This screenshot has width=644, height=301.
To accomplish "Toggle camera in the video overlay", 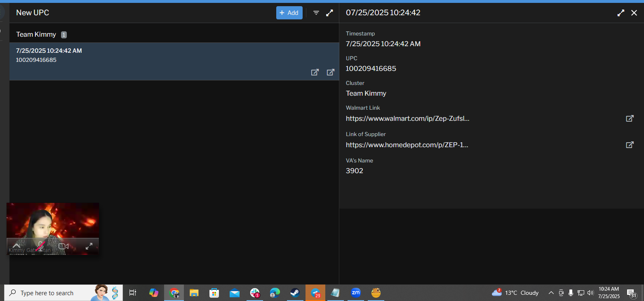I will pos(63,246).
